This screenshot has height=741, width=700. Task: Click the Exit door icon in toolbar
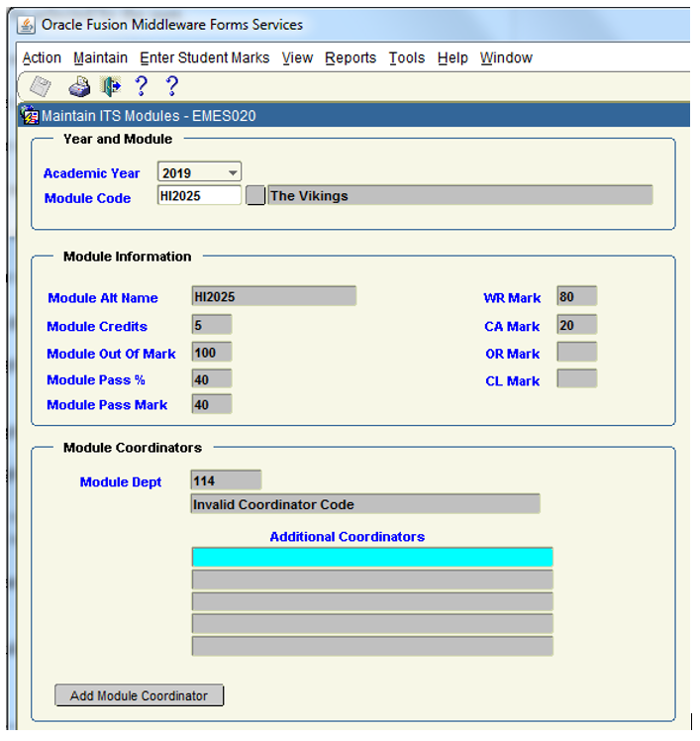tap(111, 87)
